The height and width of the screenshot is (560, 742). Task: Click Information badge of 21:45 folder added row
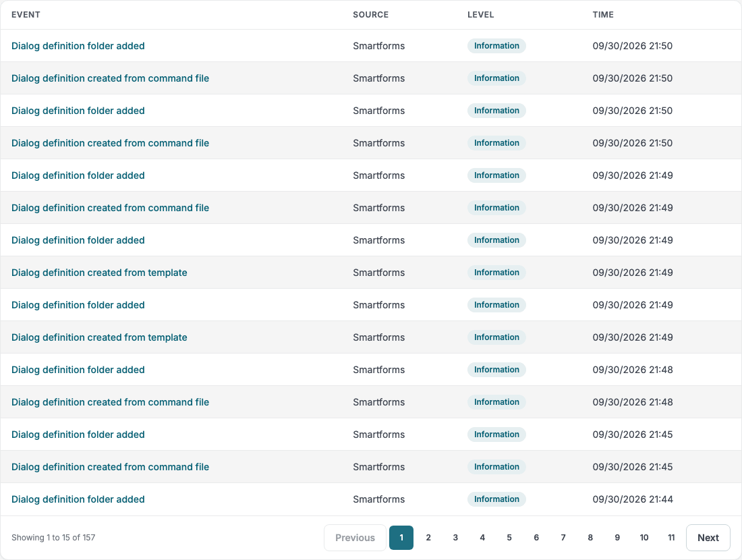(496, 434)
